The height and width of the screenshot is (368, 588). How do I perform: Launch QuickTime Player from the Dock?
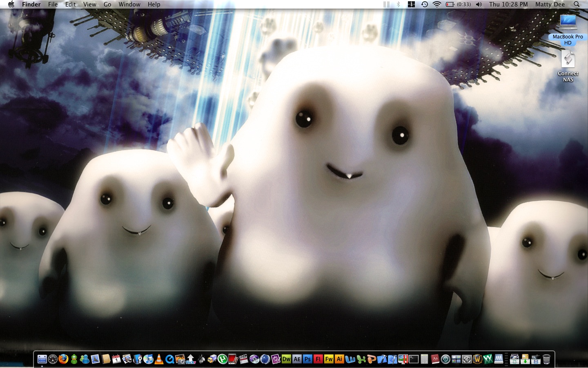(169, 359)
